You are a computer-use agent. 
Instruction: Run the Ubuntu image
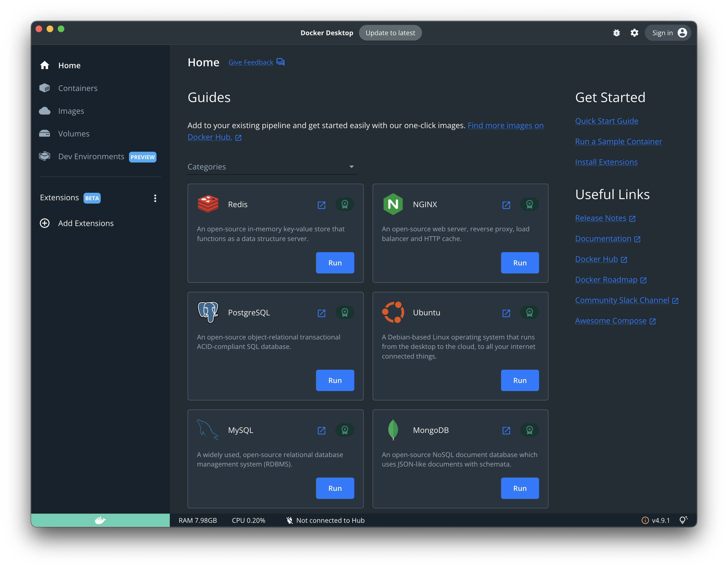pyautogui.click(x=520, y=381)
